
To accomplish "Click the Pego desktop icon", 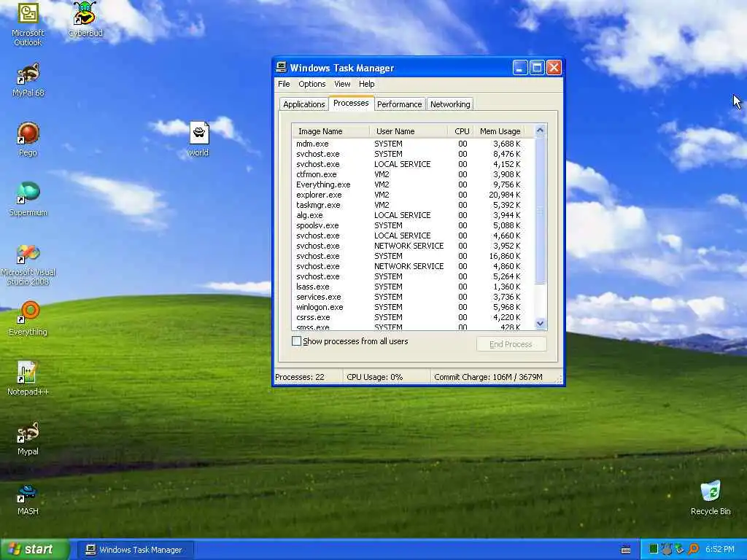I will tap(28, 139).
